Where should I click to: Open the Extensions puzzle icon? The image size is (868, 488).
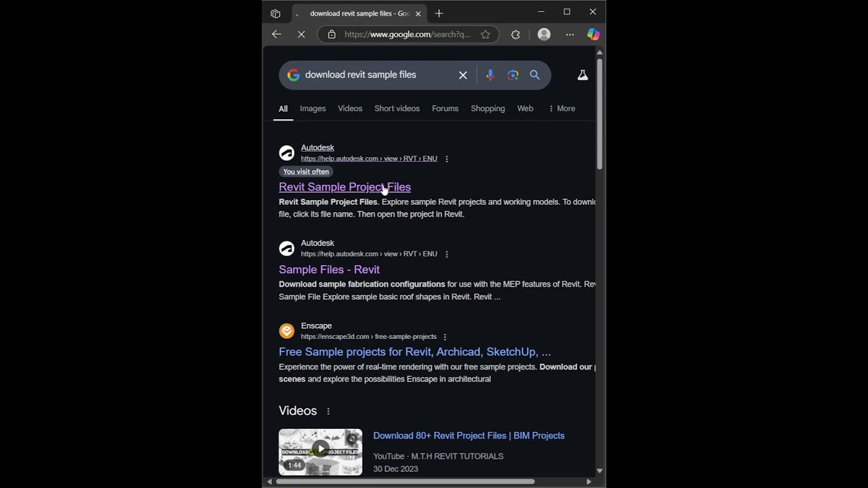(515, 35)
